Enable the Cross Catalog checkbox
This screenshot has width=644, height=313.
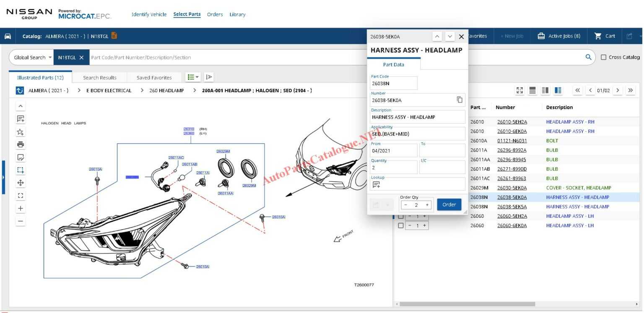coord(604,57)
